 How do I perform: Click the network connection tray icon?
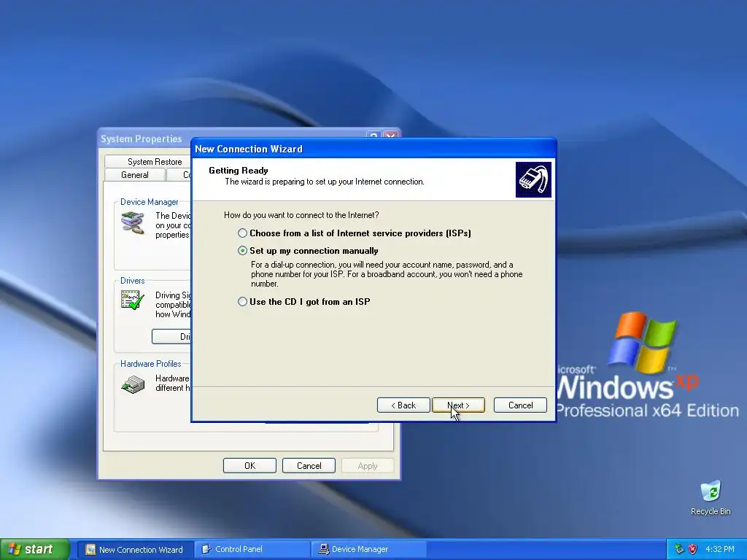679,550
